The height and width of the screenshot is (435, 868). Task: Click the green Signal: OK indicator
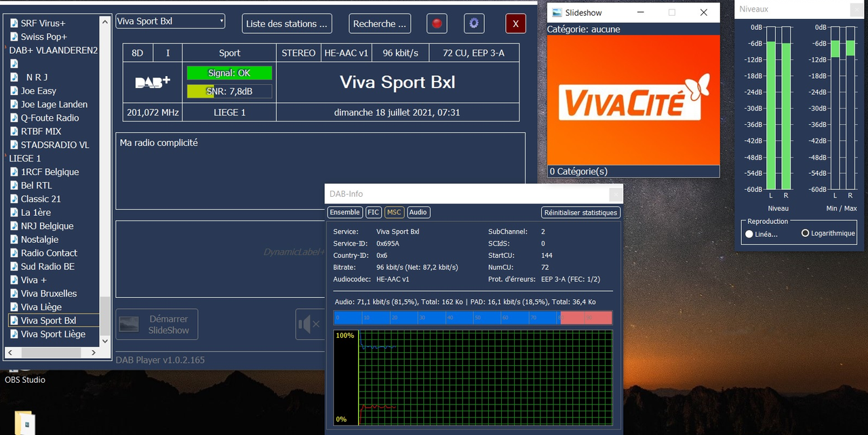click(229, 73)
